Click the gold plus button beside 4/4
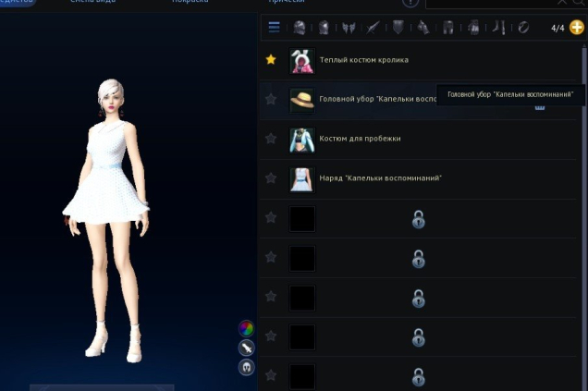Viewport: 588px width, 391px height. pos(576,28)
